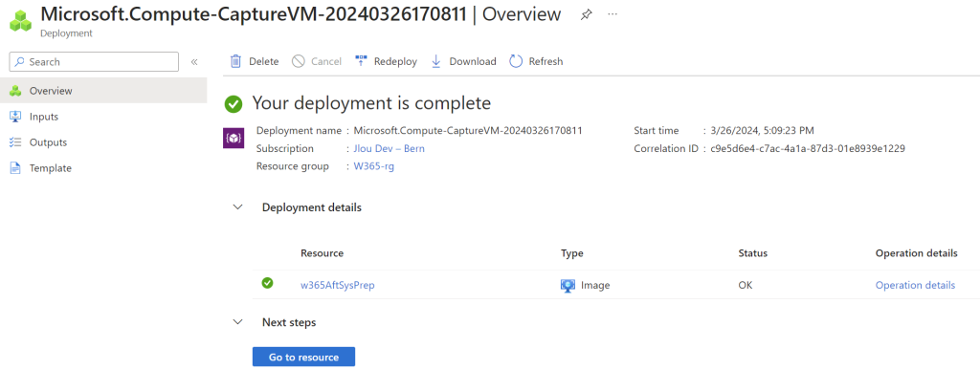Open the Operation details link
This screenshot has width=980, height=369.
[915, 285]
